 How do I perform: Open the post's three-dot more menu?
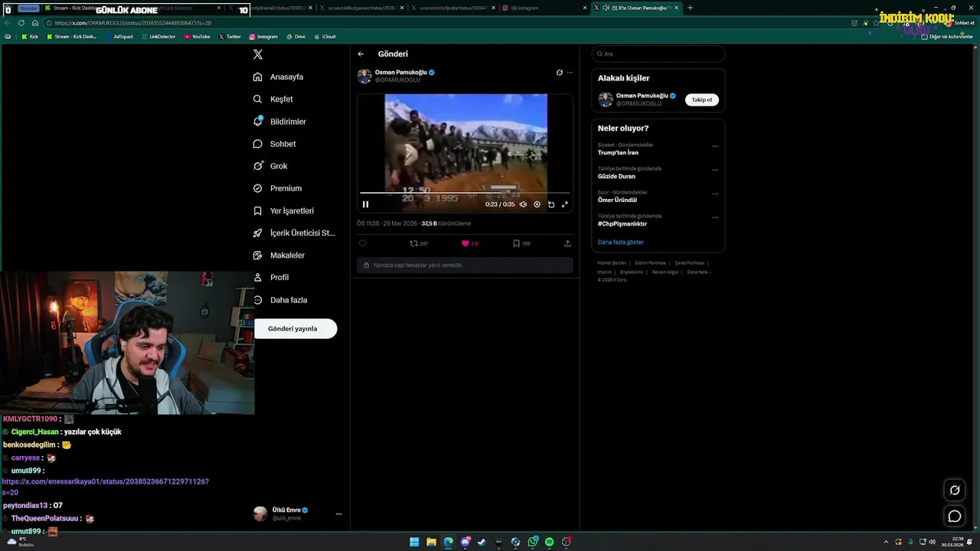(x=570, y=73)
